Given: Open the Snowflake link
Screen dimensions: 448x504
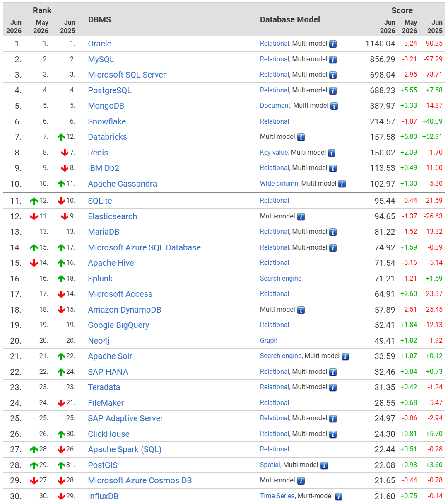Looking at the screenshot, I should (107, 121).
